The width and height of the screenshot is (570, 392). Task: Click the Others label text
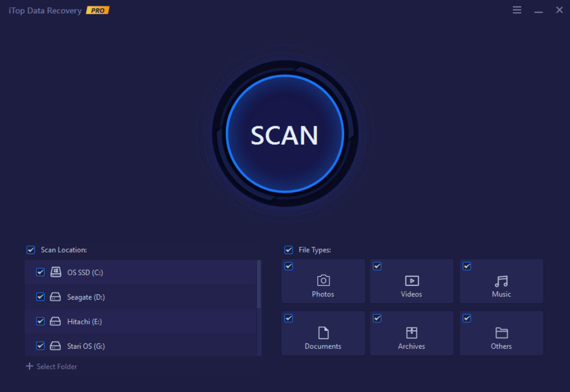tap(501, 347)
